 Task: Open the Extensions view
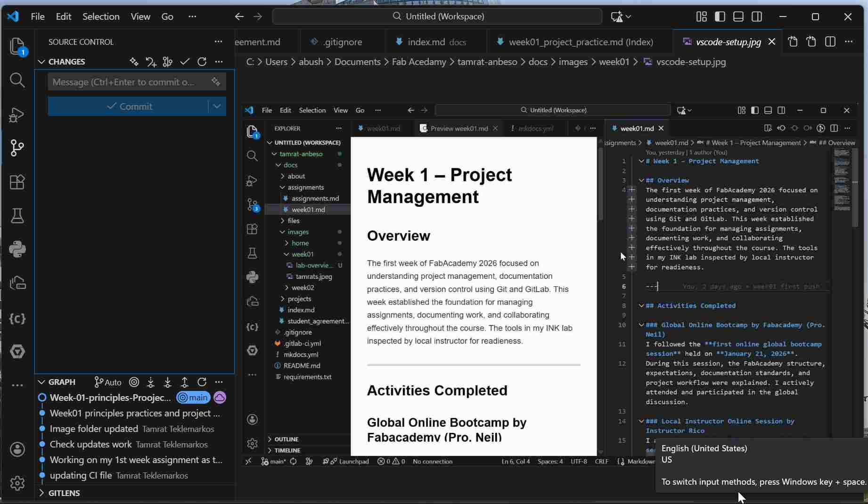(17, 182)
